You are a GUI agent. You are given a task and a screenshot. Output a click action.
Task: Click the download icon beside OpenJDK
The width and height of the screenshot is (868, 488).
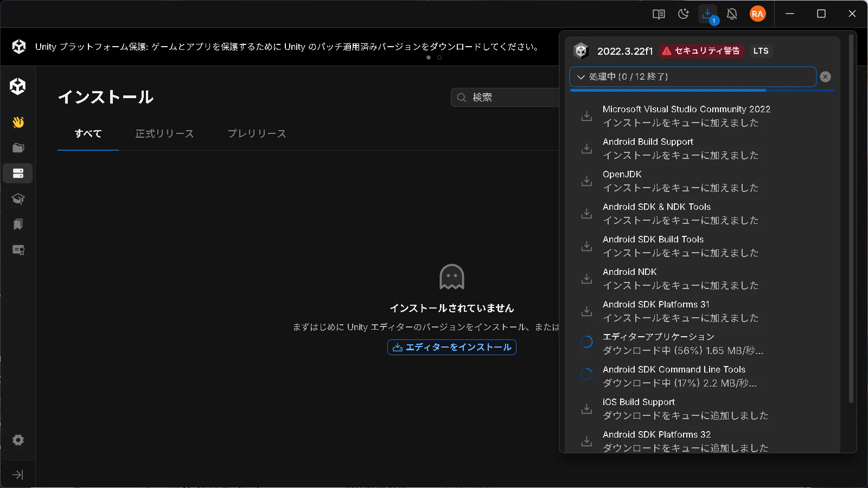tap(586, 181)
